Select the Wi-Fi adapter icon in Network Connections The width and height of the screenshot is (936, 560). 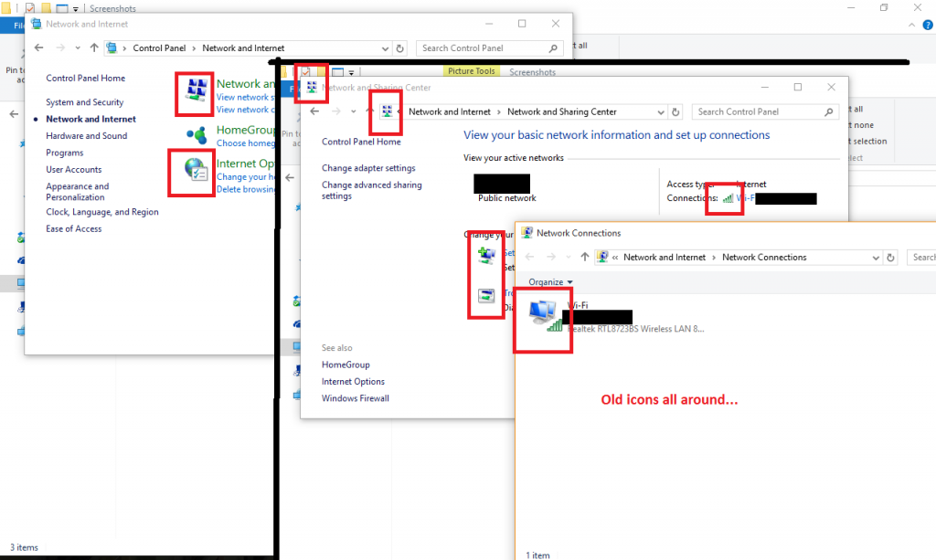click(x=545, y=315)
